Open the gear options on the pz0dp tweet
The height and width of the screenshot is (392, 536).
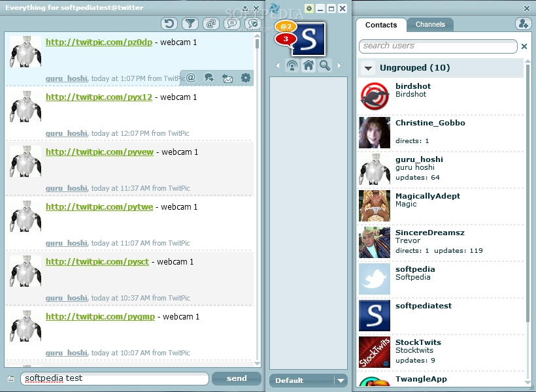[x=245, y=78]
